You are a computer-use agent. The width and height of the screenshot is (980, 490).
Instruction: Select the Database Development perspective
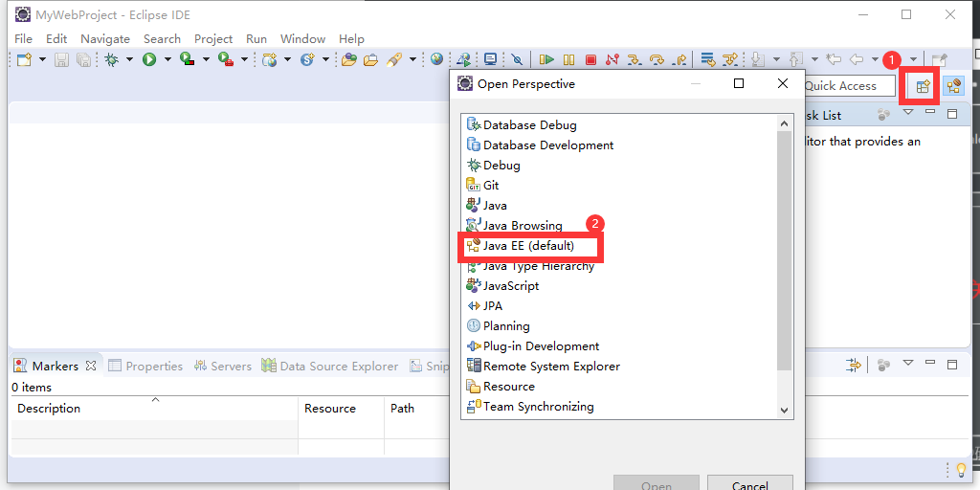click(x=540, y=145)
